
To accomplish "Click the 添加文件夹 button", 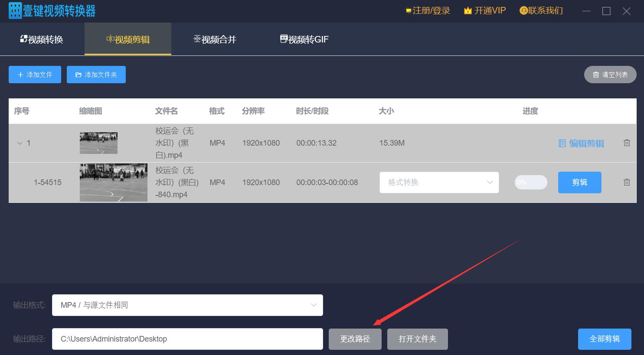I will point(96,75).
